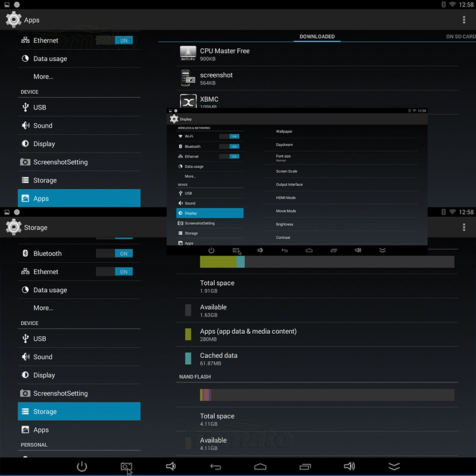Open the overflow menu on the Apps screen
This screenshot has width=476, height=476.
point(464,20)
